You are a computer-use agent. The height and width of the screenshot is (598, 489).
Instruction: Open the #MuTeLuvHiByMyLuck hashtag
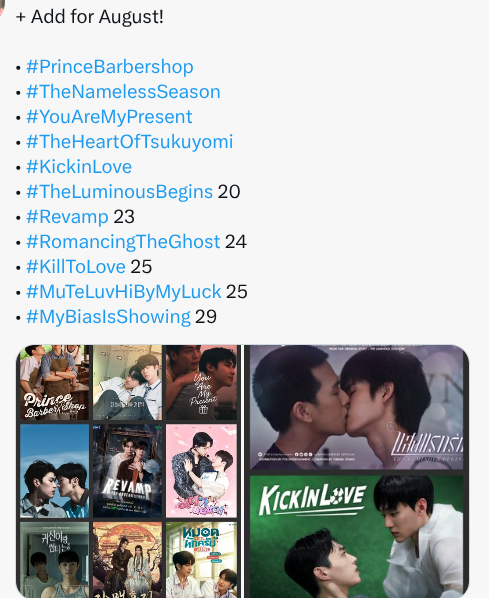tap(124, 292)
